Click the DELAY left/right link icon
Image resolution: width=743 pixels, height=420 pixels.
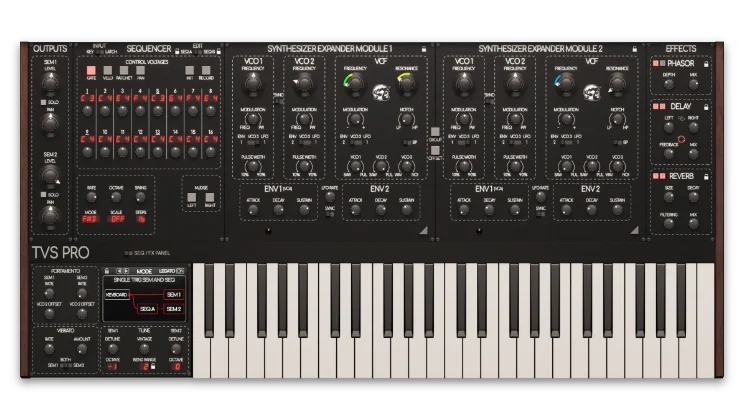(681, 119)
